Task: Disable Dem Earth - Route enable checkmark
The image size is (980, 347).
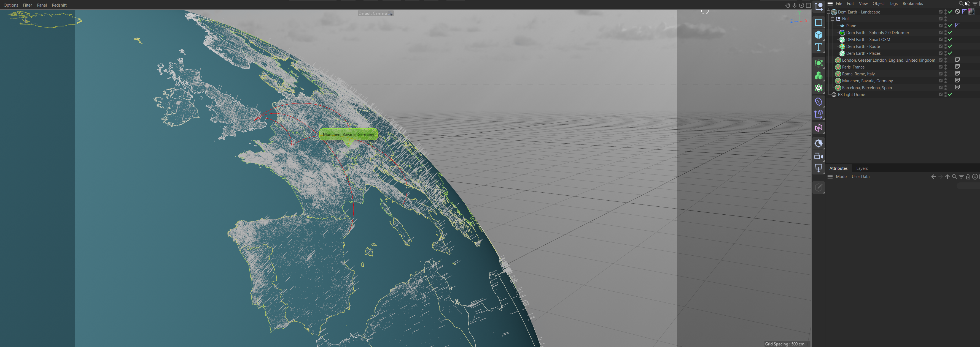Action: pos(950,47)
